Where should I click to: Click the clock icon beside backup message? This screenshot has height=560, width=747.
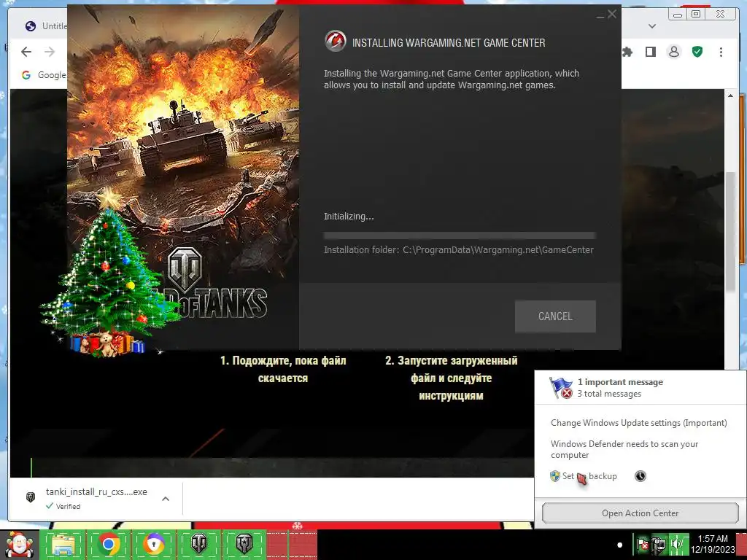point(640,475)
